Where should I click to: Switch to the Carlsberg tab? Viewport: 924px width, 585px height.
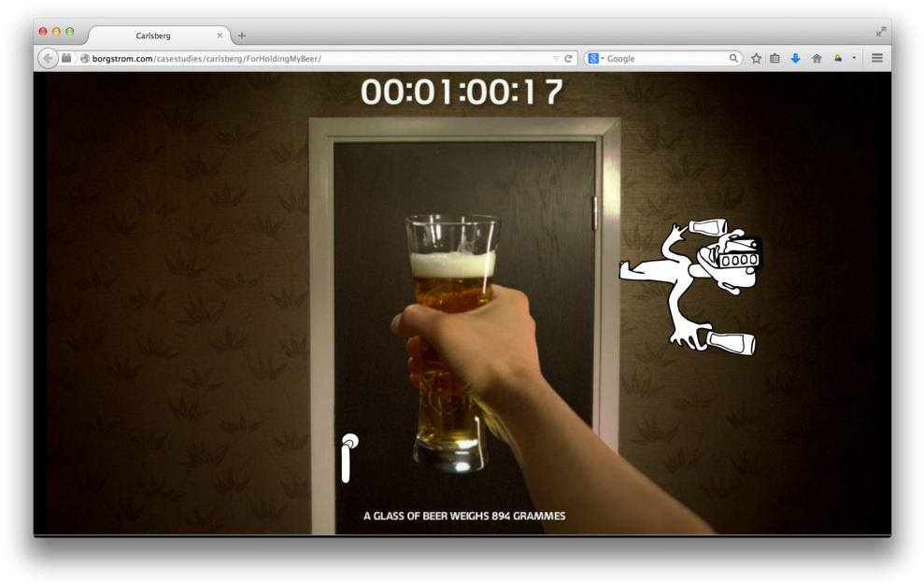pyautogui.click(x=154, y=35)
